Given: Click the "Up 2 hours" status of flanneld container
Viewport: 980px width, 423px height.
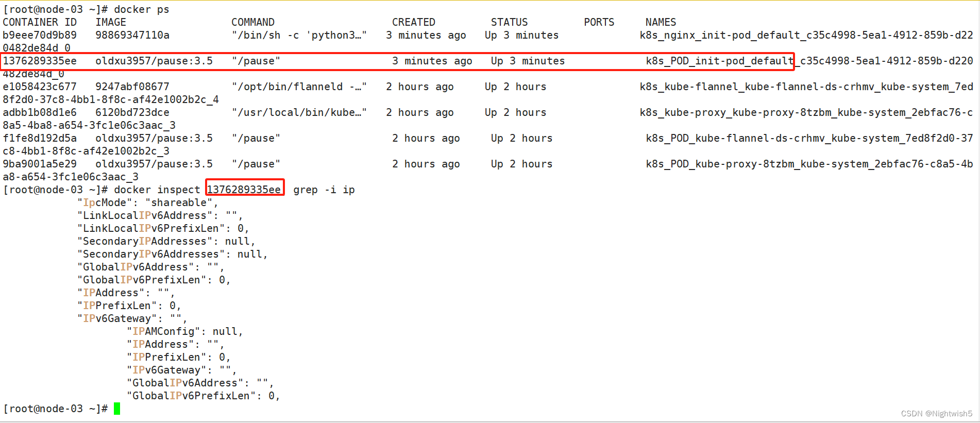Looking at the screenshot, I should 516,87.
